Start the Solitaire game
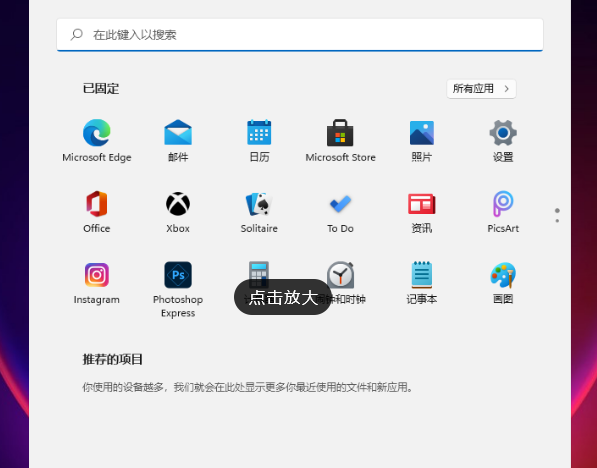The image size is (597, 468). 259,212
